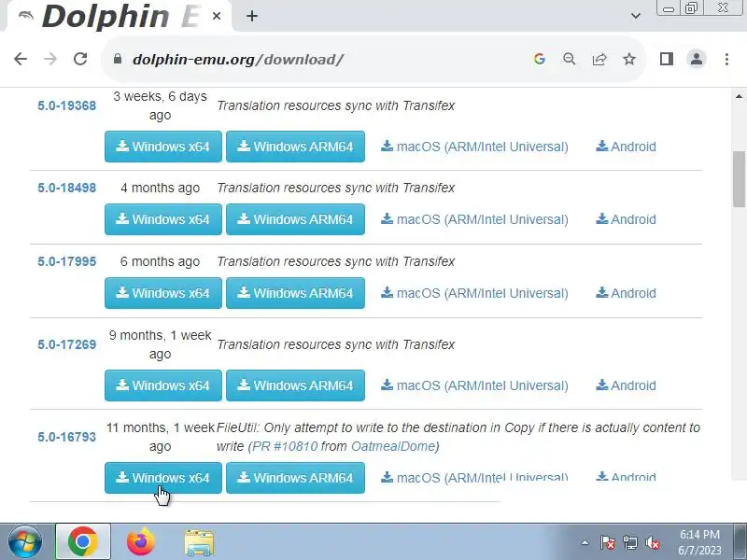
Task: Go back to the previous page
Action: tap(21, 59)
